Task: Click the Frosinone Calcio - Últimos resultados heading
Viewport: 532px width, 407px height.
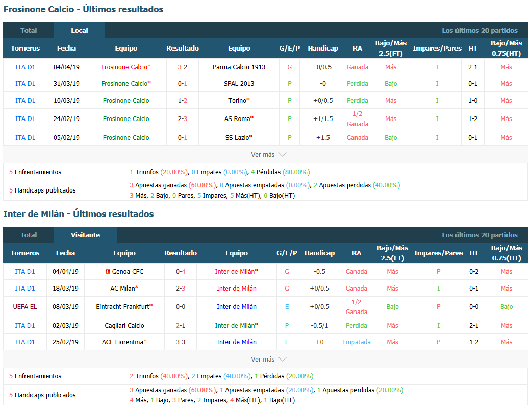Action: (84, 9)
